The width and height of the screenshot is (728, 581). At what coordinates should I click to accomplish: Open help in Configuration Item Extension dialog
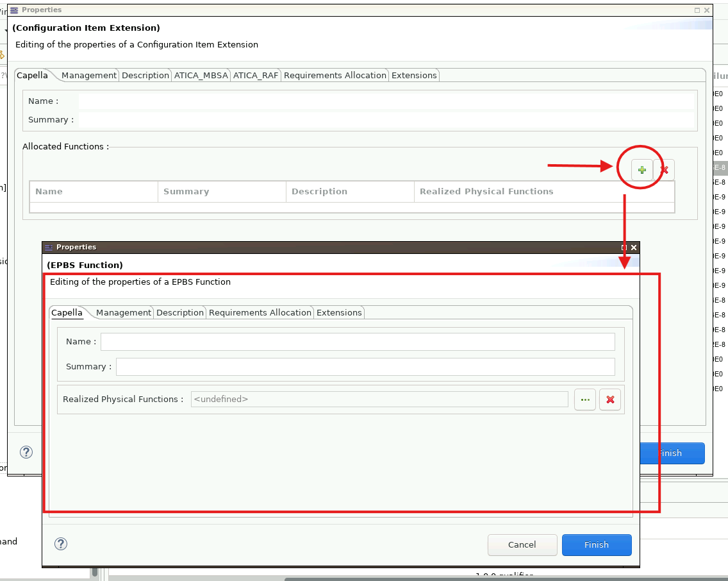(x=26, y=452)
